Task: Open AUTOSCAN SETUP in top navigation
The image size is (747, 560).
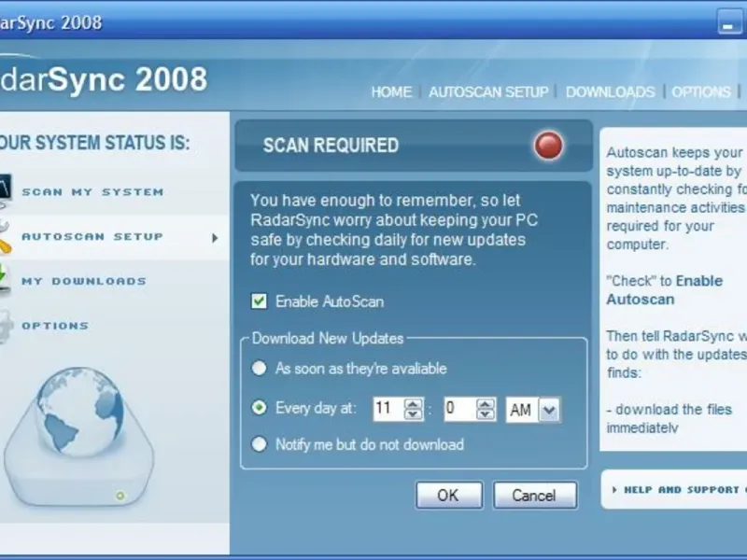Action: [x=488, y=91]
